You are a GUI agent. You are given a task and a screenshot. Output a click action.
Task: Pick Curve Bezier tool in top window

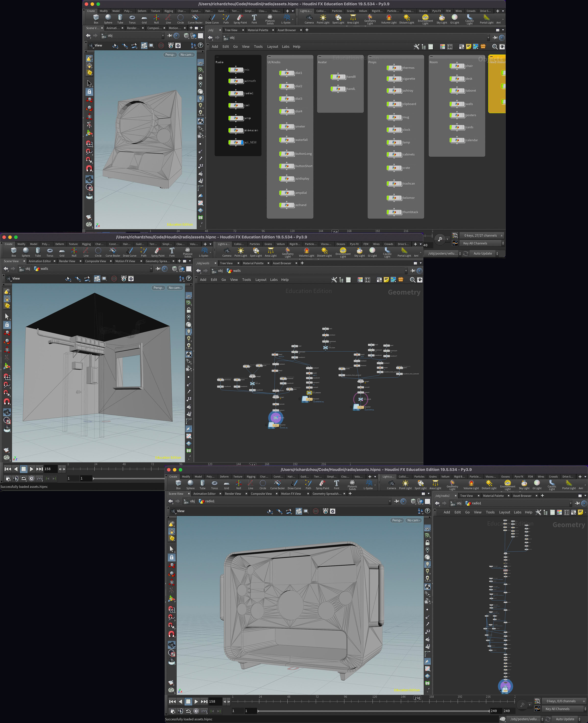click(x=195, y=19)
